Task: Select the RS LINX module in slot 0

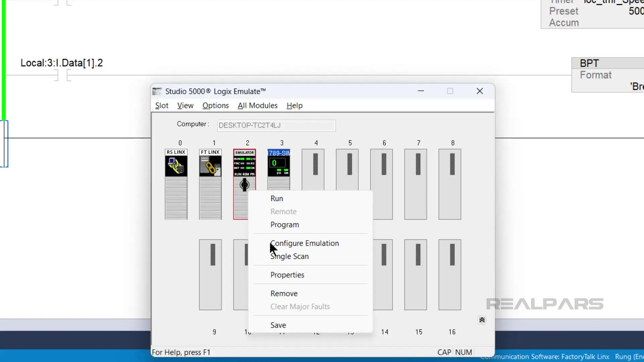Action: pyautogui.click(x=176, y=184)
